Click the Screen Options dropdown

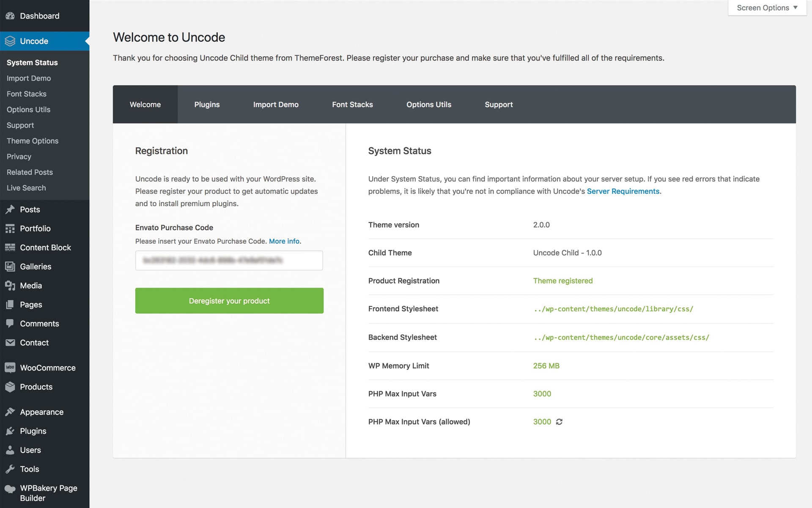click(767, 8)
